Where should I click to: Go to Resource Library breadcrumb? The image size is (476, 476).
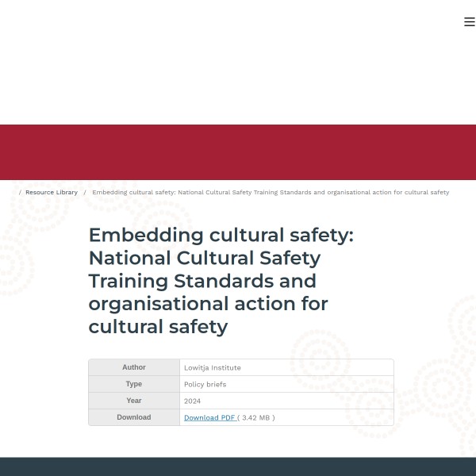coord(52,193)
